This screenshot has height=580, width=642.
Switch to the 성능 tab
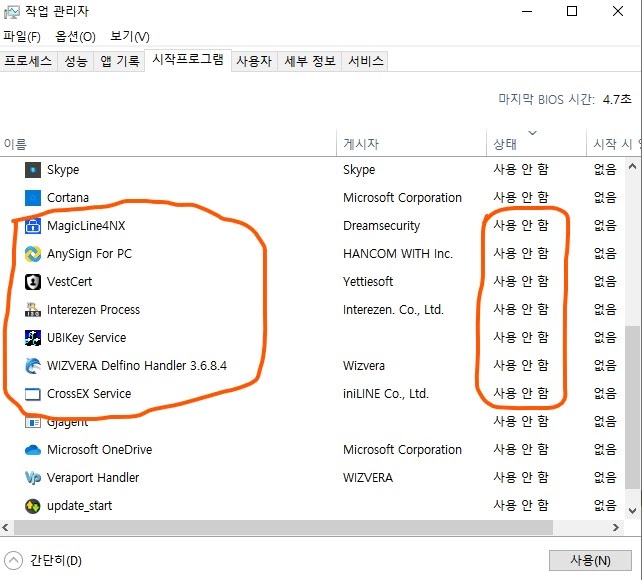click(x=76, y=61)
